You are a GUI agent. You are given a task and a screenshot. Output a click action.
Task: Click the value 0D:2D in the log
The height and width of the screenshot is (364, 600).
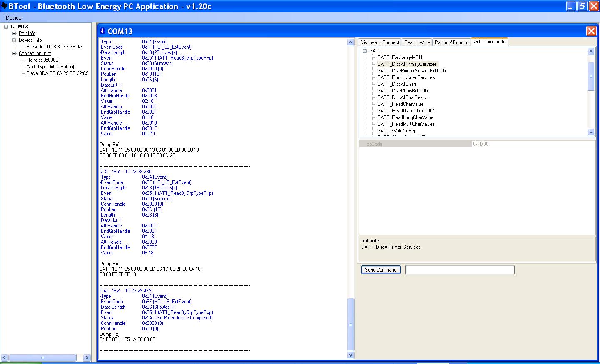click(148, 134)
